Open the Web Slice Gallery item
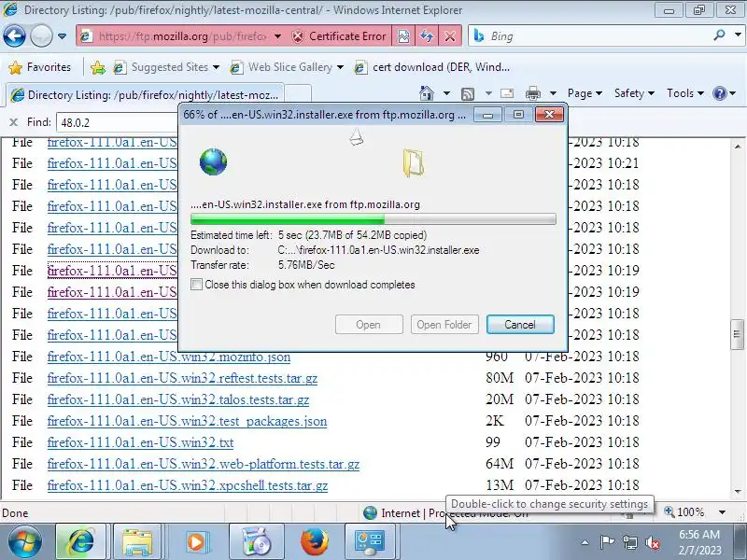Viewport: 747px width, 560px height. click(x=287, y=67)
